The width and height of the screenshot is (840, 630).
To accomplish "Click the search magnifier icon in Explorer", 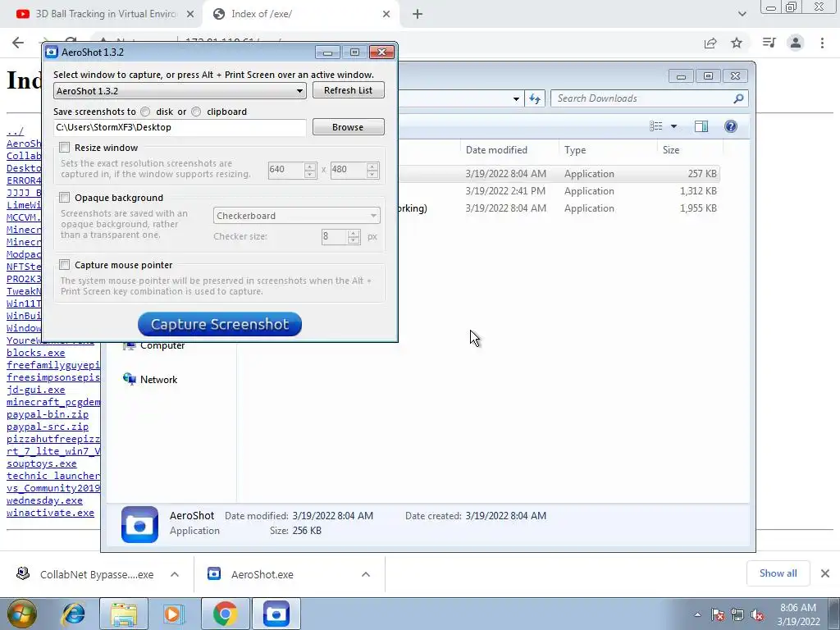I will click(738, 98).
